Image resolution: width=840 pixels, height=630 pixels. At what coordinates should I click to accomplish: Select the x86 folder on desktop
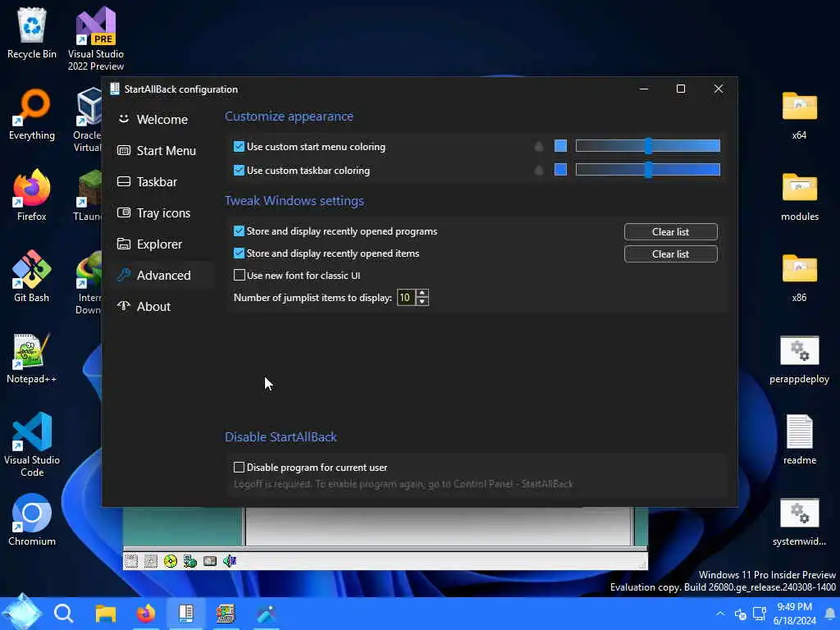tap(799, 276)
